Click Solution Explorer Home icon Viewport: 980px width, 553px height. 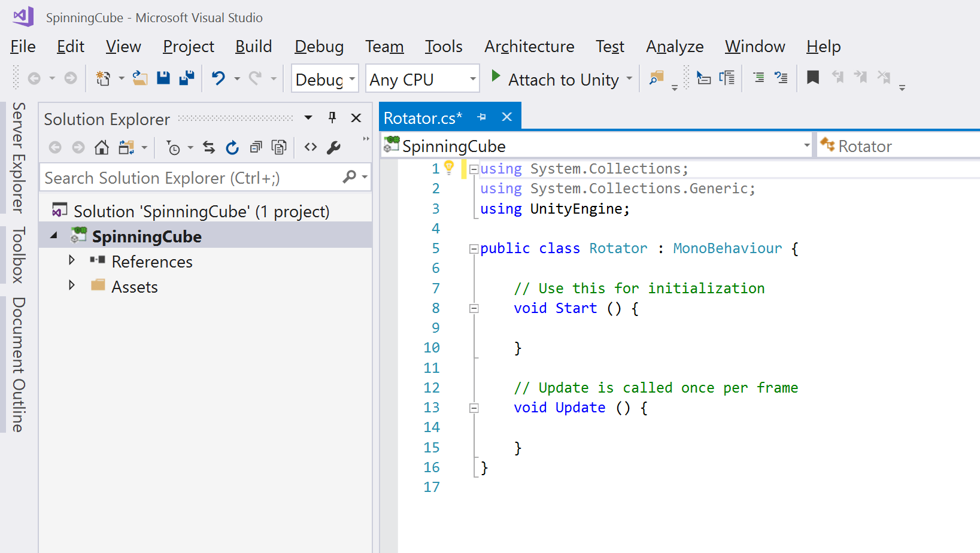point(102,147)
